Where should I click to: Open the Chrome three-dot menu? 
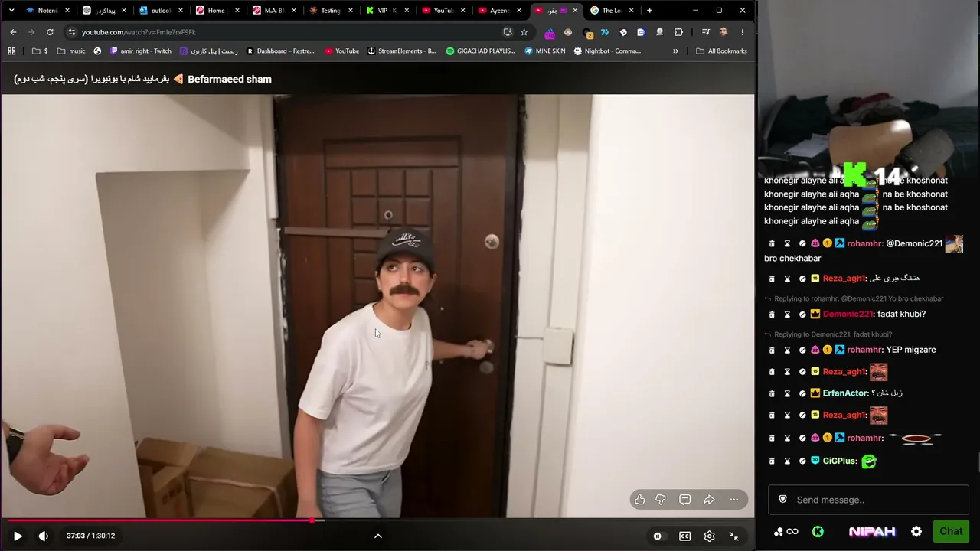(742, 32)
